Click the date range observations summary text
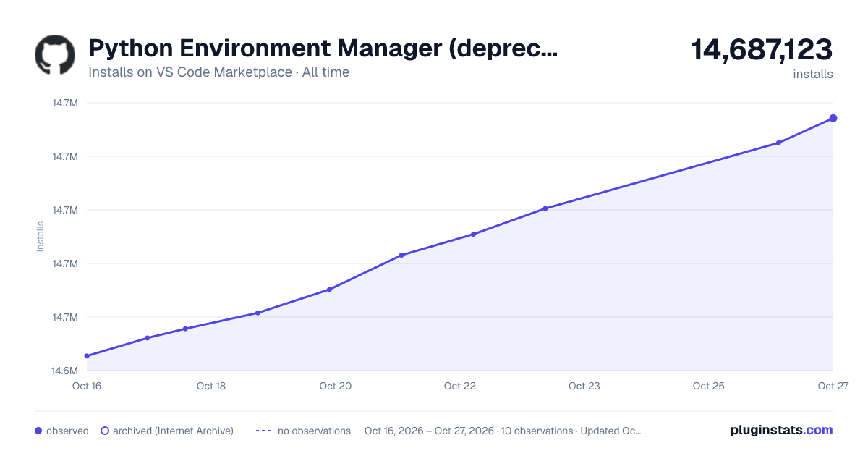This screenshot has height=456, width=868. [503, 431]
